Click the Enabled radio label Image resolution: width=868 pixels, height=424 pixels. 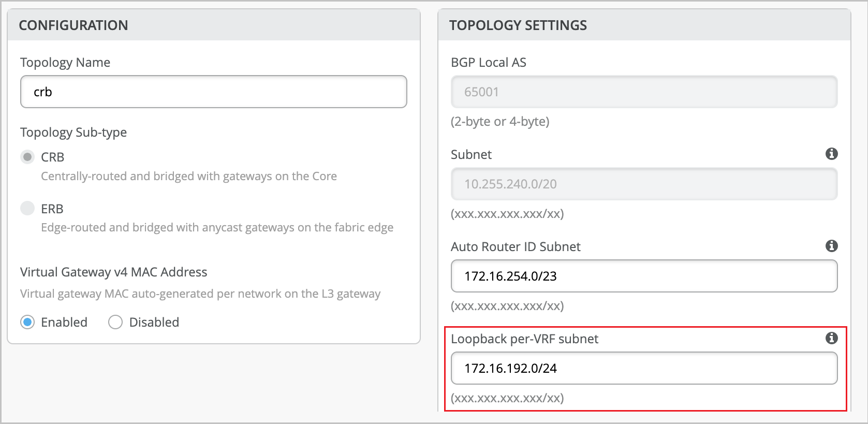(x=64, y=322)
